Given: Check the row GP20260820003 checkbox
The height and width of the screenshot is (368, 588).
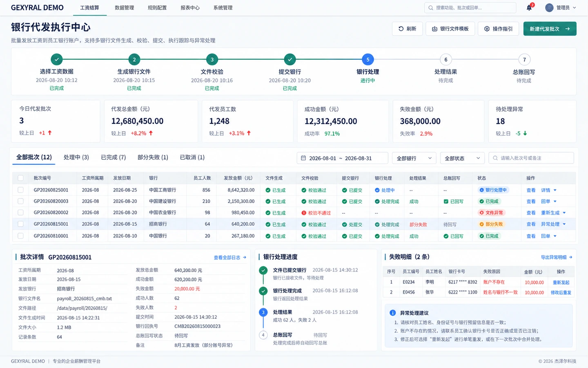Looking at the screenshot, I should (20, 201).
